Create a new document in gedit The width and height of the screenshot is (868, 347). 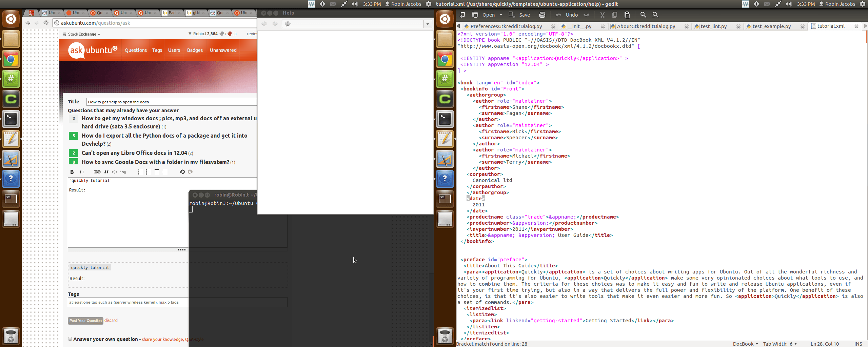462,15
